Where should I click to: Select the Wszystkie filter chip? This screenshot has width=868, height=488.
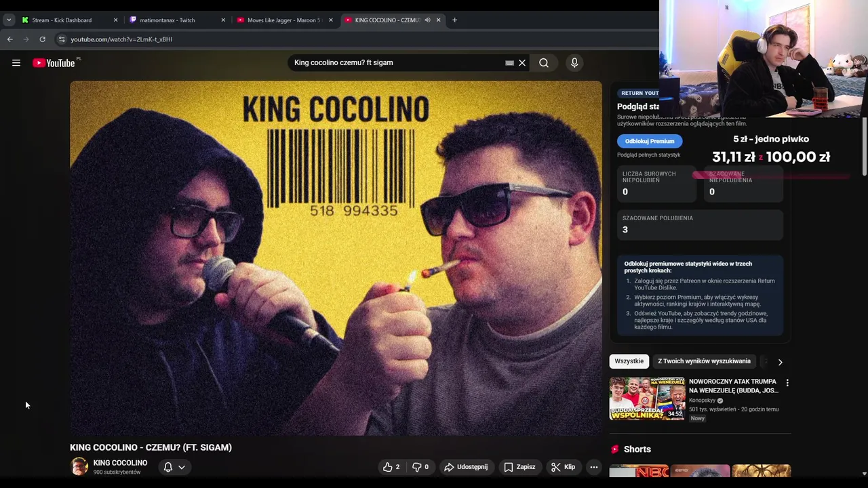pyautogui.click(x=629, y=361)
